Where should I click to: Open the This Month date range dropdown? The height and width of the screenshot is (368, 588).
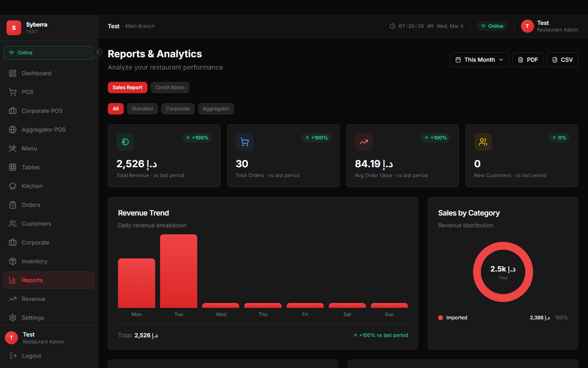479,59
